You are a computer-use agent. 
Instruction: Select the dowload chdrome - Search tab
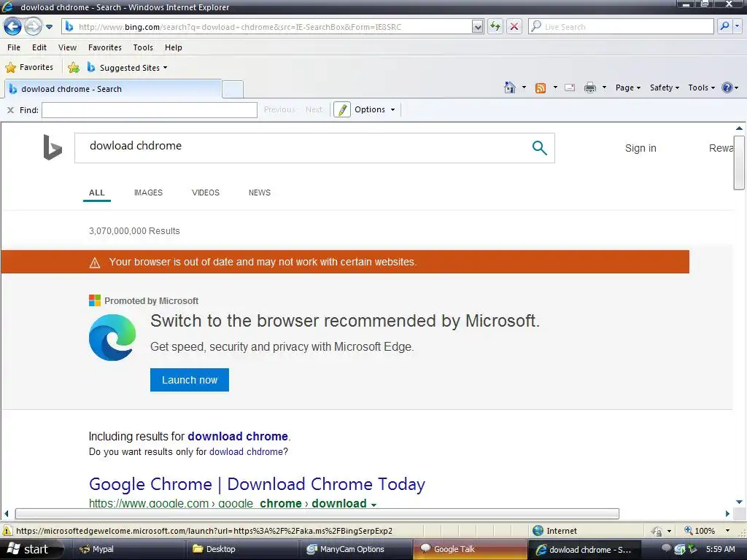click(113, 89)
